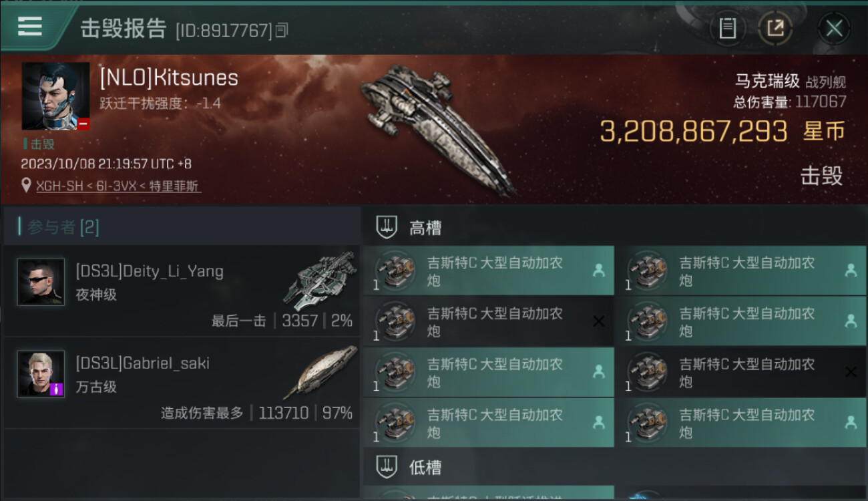Click Kitsunes pilot portrait

55,96
